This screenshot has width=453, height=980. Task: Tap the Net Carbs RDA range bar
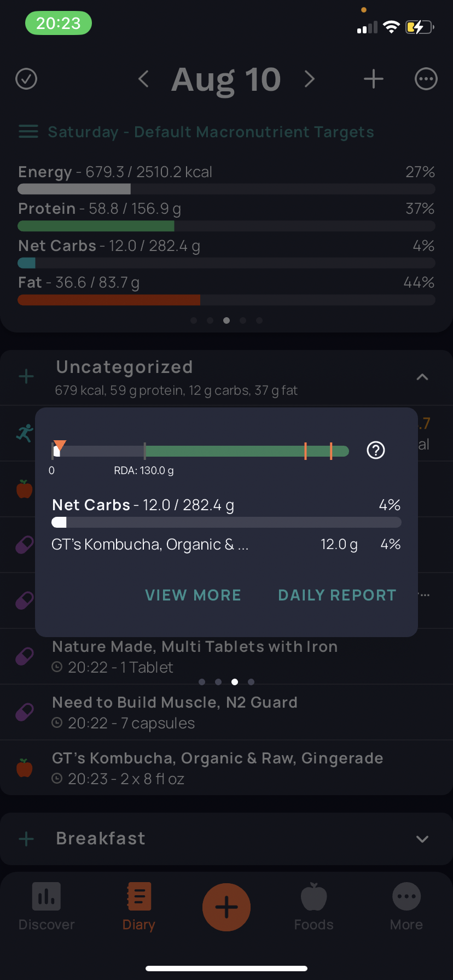coord(200,451)
